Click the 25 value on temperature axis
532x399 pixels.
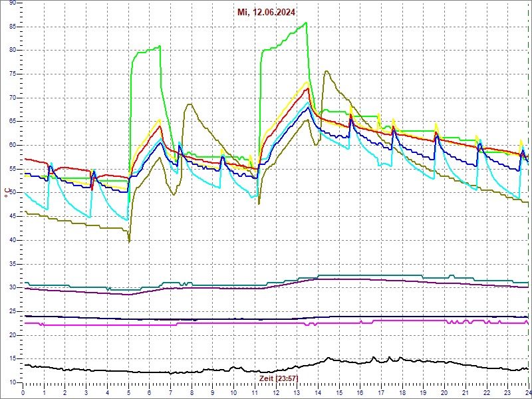[13, 311]
